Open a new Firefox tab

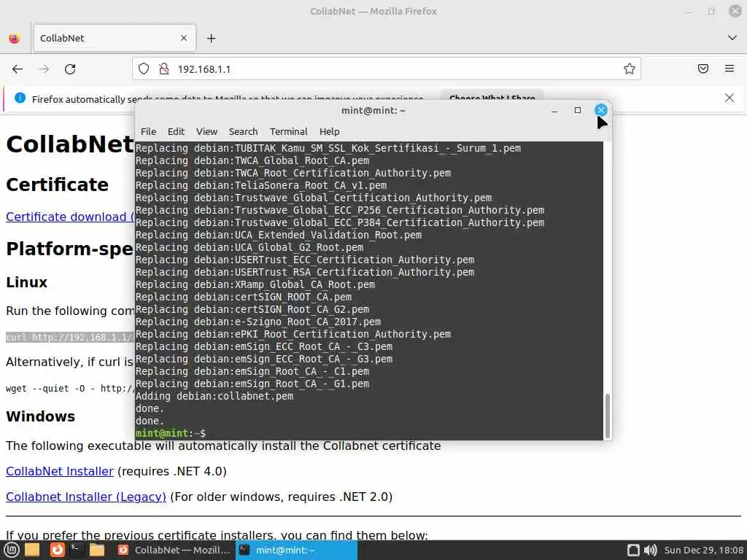pos(211,38)
